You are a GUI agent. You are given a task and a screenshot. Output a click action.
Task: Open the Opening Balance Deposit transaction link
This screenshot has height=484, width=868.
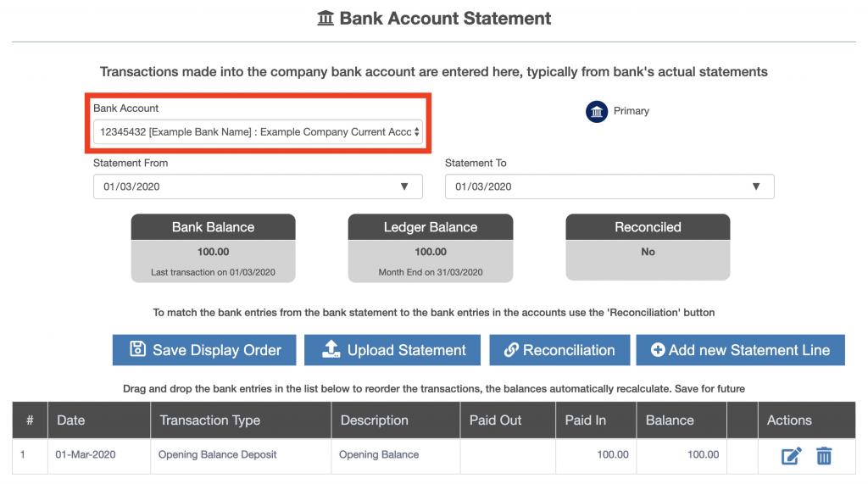(218, 454)
